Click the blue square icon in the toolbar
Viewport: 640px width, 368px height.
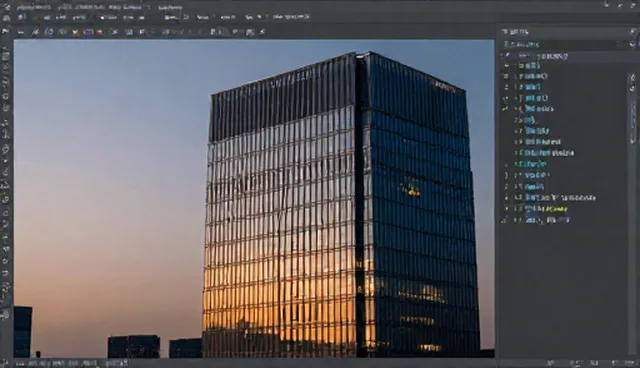(49, 32)
